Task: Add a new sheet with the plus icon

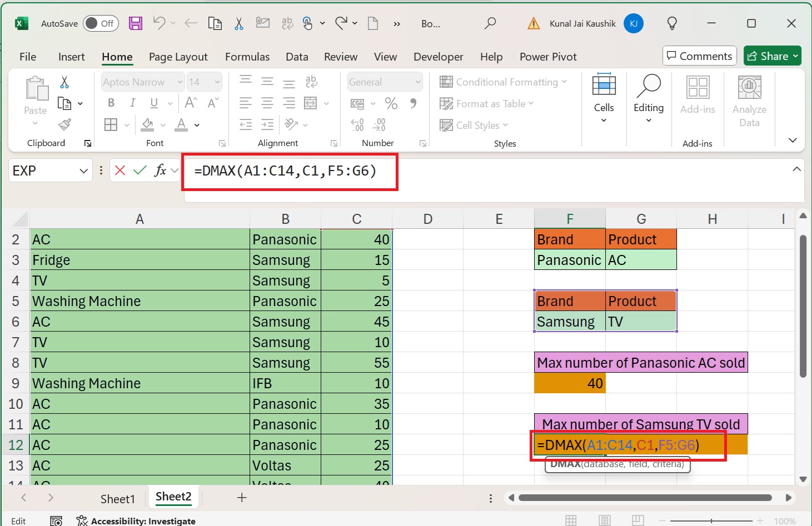Action: [x=242, y=498]
